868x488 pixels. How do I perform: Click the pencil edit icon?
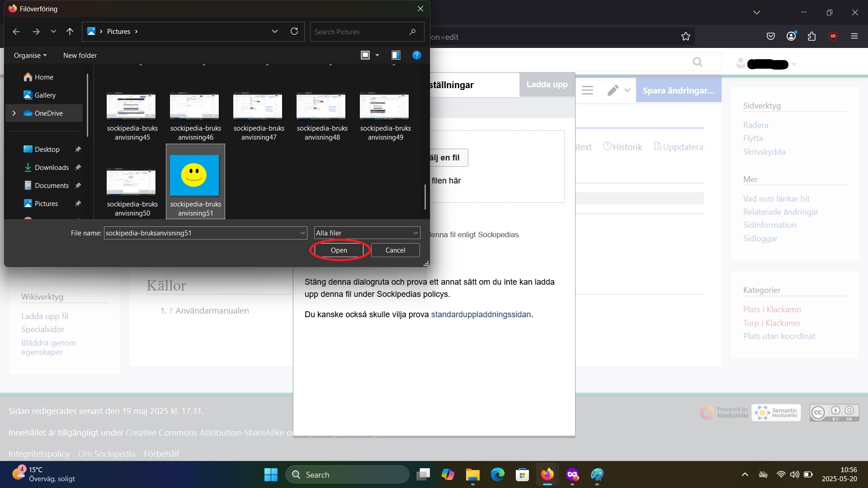[613, 90]
